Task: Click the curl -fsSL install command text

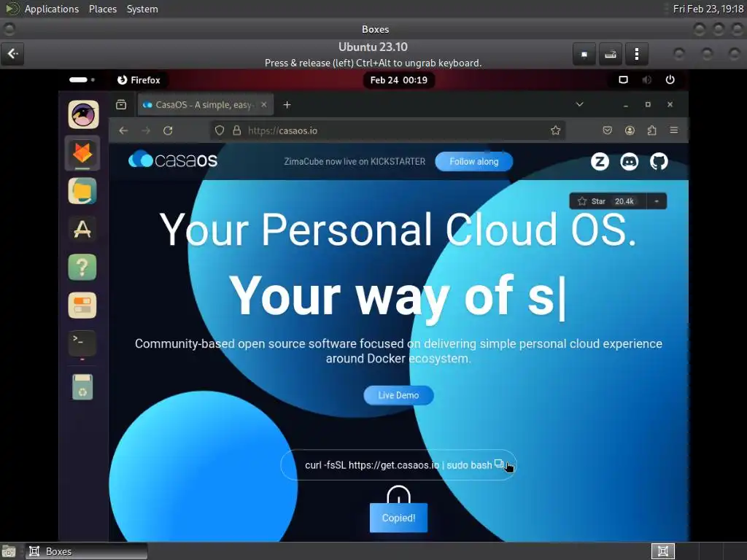Action: coord(398,465)
